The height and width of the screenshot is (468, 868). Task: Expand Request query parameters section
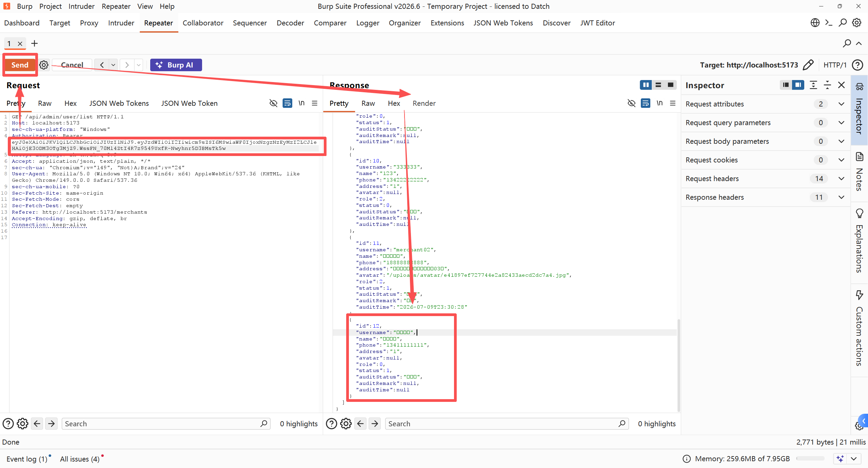(x=766, y=122)
